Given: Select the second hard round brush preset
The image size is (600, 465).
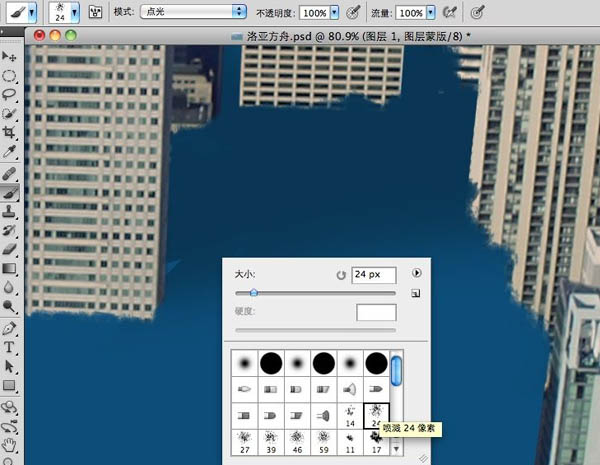Looking at the screenshot, I should [x=324, y=363].
